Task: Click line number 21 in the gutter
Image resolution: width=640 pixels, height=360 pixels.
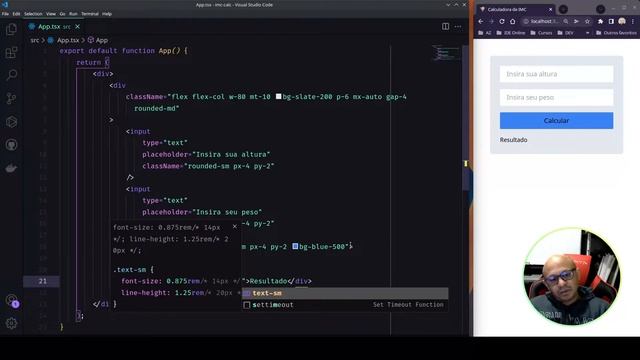Action: point(42,281)
